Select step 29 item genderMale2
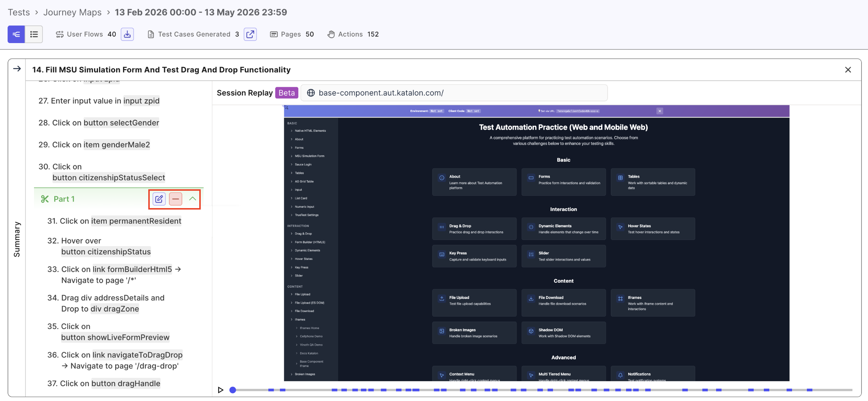868x401 pixels. coord(94,145)
